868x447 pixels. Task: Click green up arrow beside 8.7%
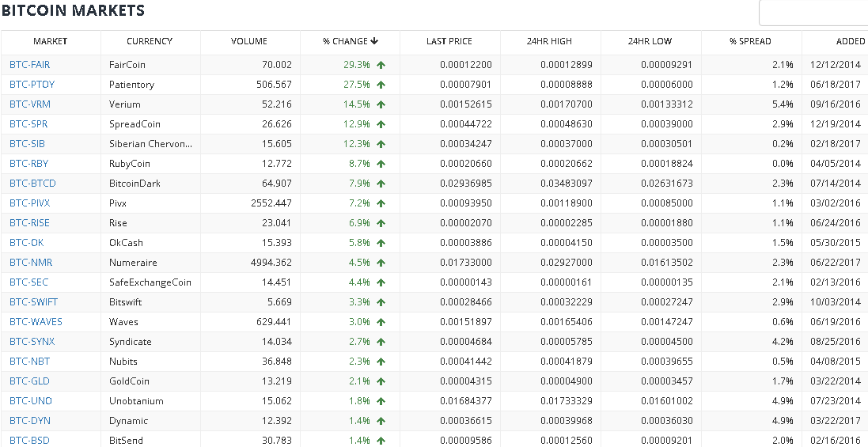pos(381,164)
